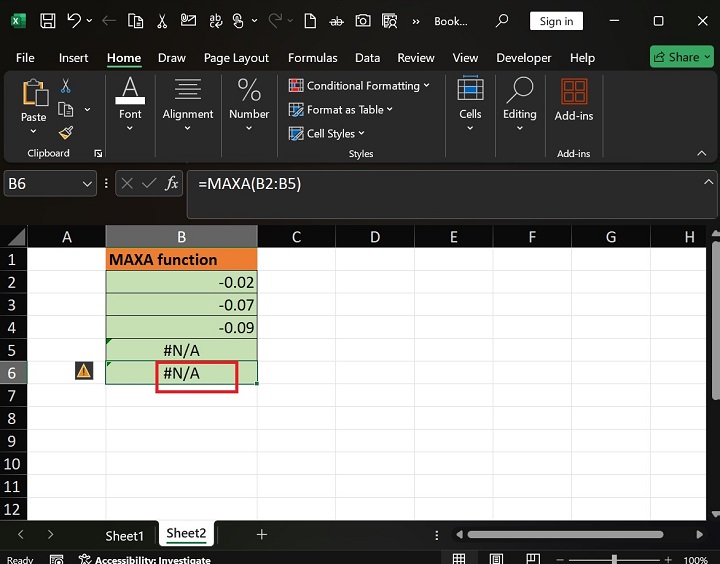Click the Format Painter brush icon
This screenshot has width=720, height=564.
point(66,133)
